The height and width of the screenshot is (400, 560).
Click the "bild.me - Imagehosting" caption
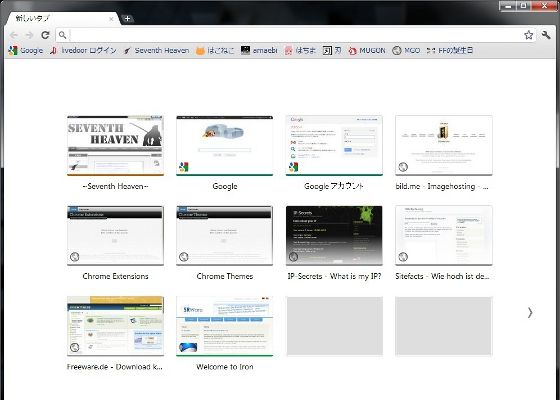442,186
